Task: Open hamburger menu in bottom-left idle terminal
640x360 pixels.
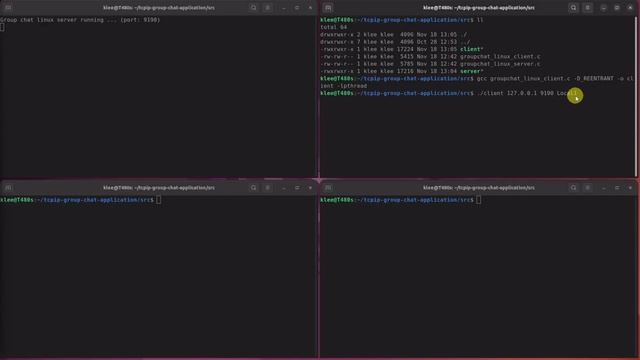Action: 268,187
